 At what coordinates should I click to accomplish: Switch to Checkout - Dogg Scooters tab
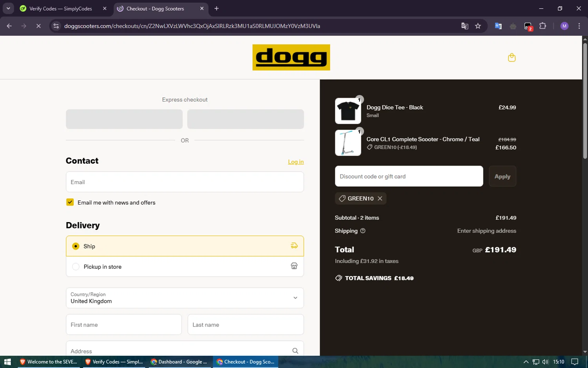pos(161,8)
